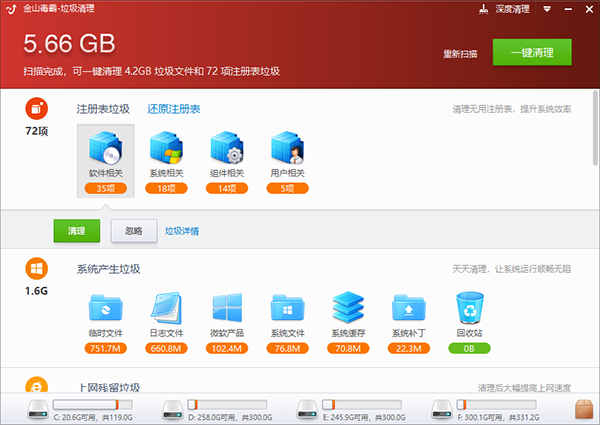Click the 注册表垃圾 section title
This screenshot has width=600, height=425.
coord(103,109)
